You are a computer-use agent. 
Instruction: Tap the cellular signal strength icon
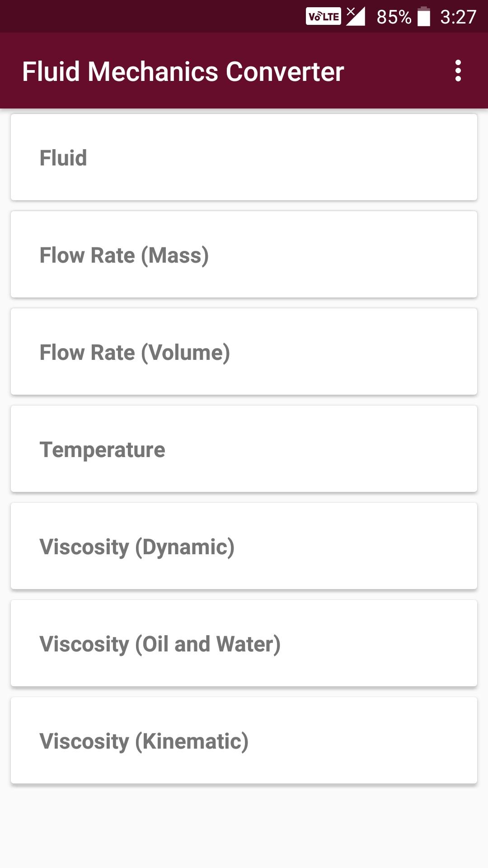(x=356, y=16)
